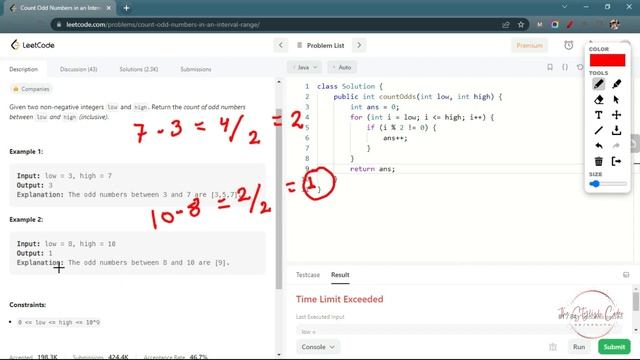
Task: Switch to the Description tab
Action: point(24,69)
